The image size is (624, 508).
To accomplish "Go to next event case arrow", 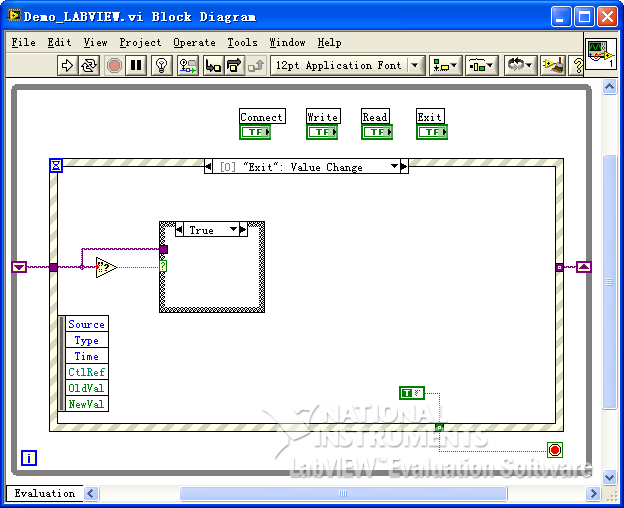I will click(404, 167).
